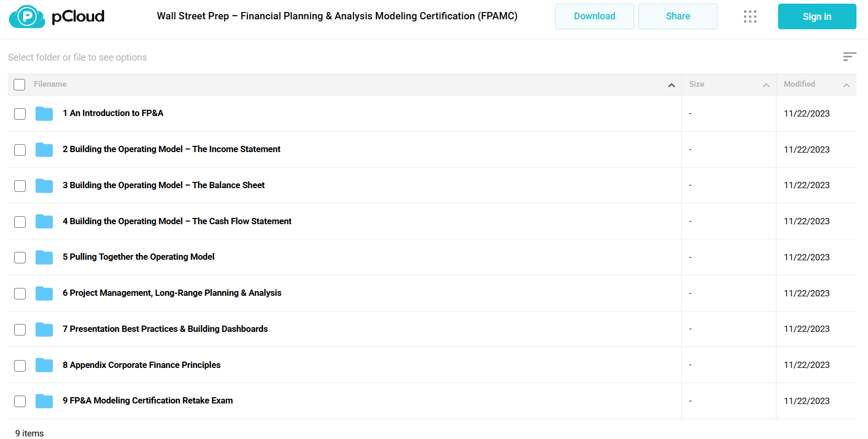Open the sort options lines icon

pos(849,56)
